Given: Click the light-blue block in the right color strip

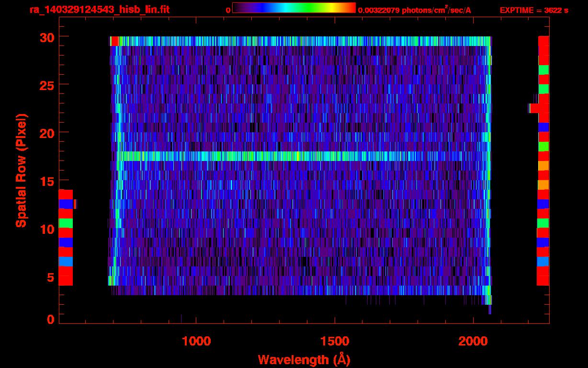Looking at the screenshot, I should (x=543, y=261).
